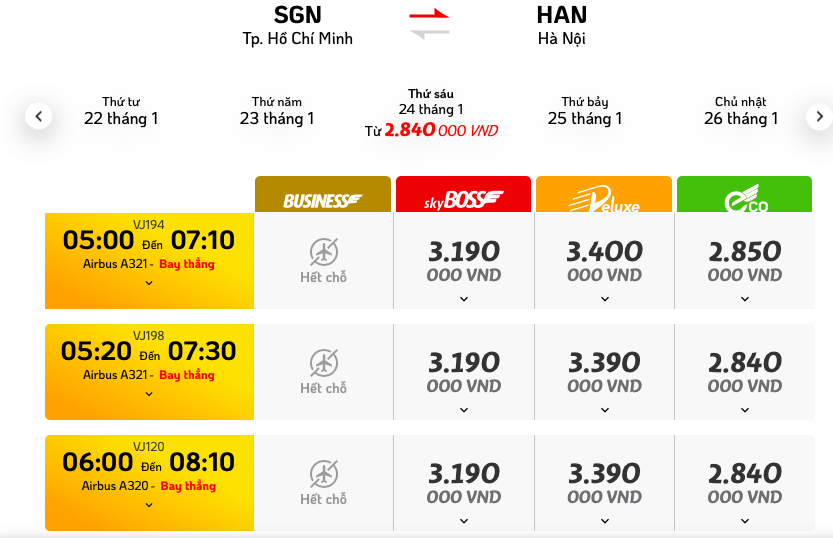
Task: Click the sold-out Business icon for VJ194
Action: 323,252
